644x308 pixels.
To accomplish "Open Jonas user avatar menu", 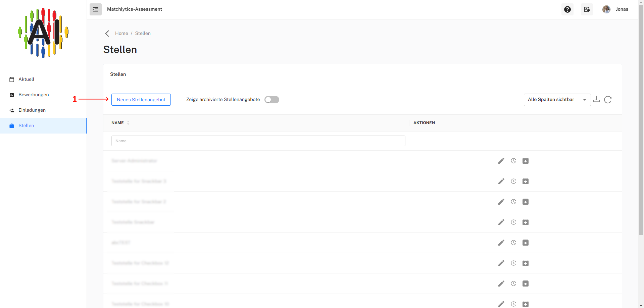I will 606,9.
